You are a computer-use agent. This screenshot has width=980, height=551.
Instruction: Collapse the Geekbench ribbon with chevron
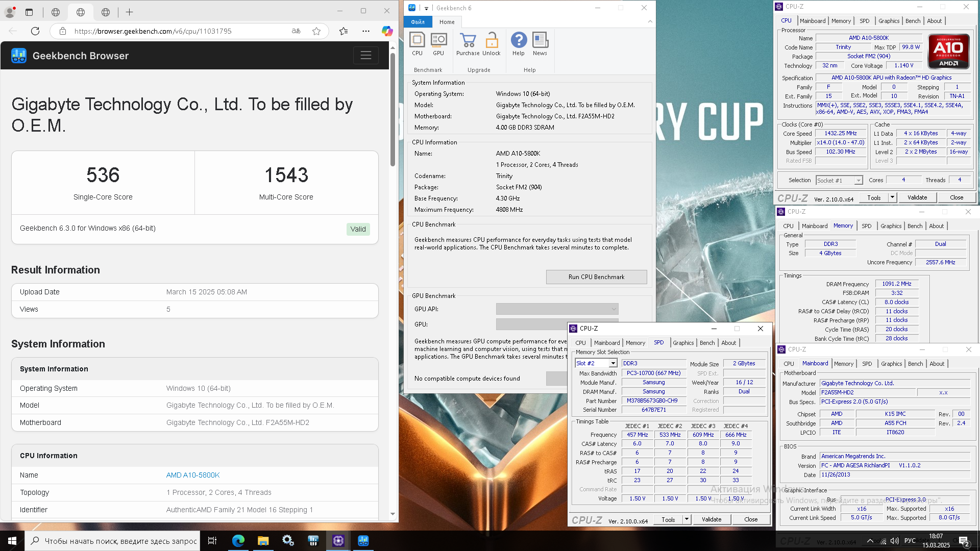tap(650, 21)
